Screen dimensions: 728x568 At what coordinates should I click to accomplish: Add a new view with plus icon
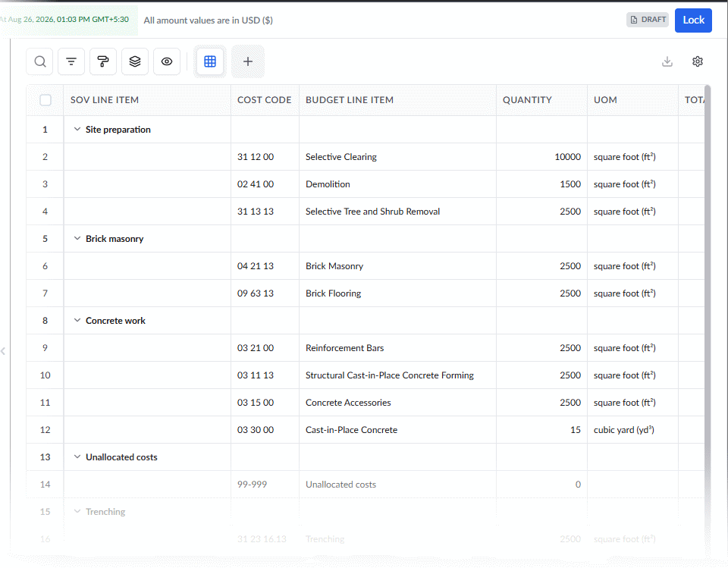tap(248, 61)
